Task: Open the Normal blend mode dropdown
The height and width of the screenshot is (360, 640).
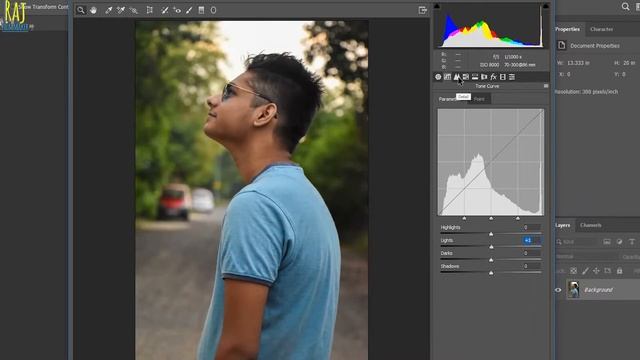Action: 587,256
